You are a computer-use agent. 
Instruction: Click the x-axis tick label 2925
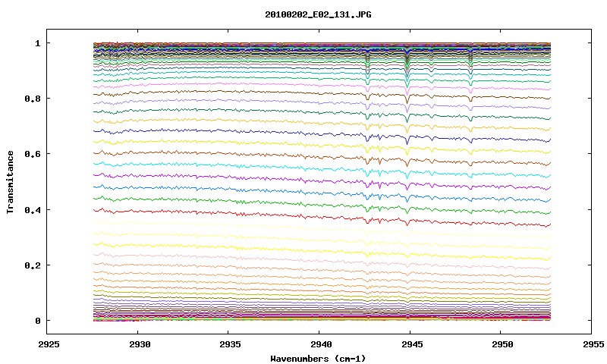point(49,344)
